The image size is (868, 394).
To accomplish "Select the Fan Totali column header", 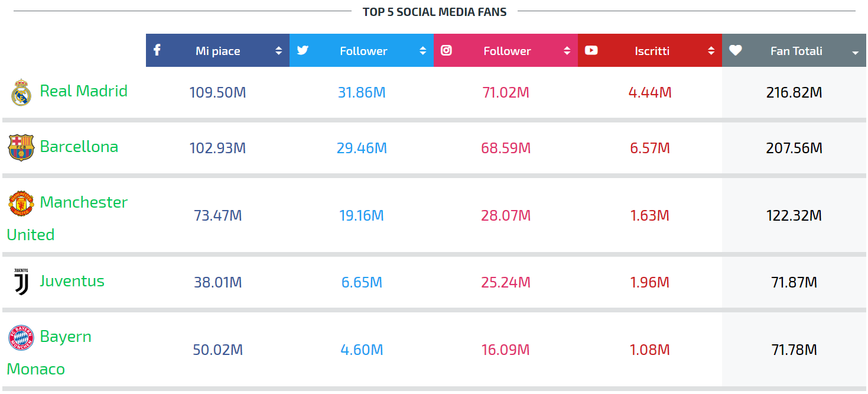I will pos(794,50).
